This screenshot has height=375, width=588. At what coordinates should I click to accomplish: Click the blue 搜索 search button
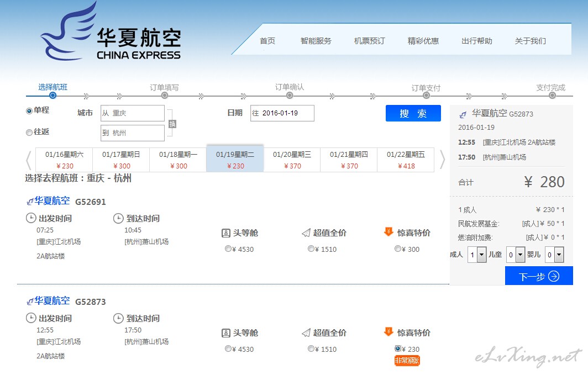tap(413, 113)
